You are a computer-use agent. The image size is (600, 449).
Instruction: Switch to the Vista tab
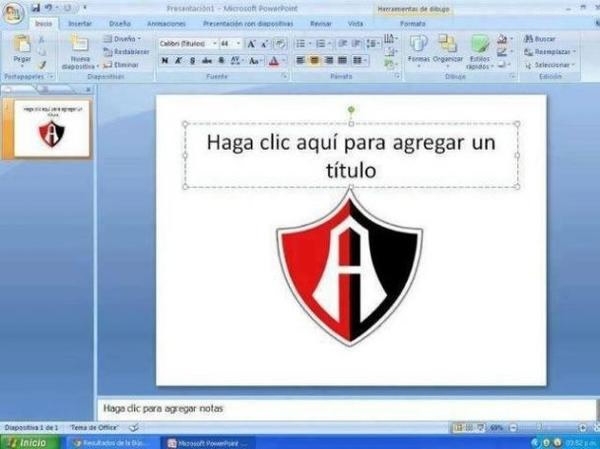(x=355, y=24)
